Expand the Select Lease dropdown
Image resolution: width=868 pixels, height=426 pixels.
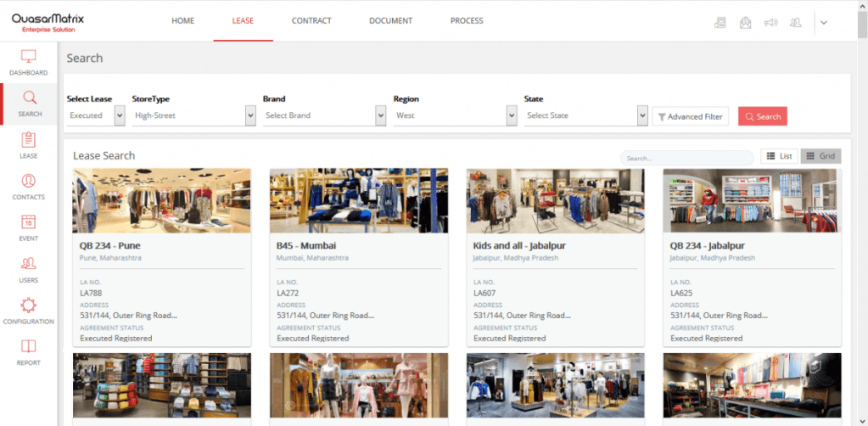(x=119, y=115)
